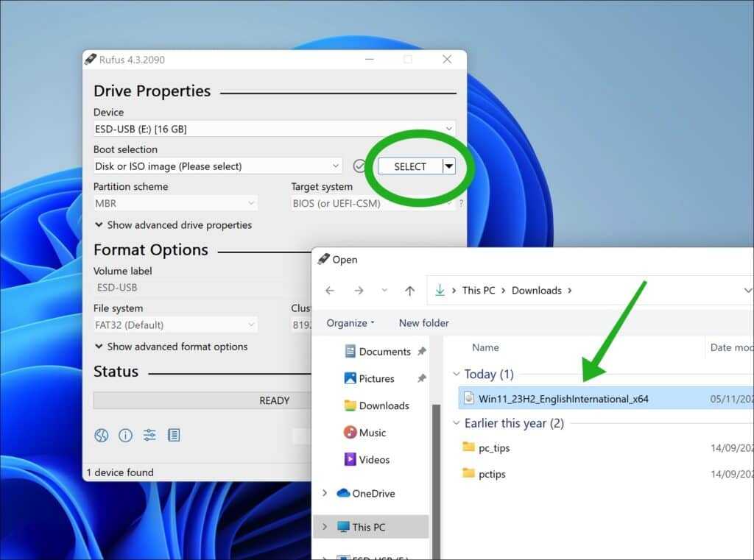
Task: Open the SELECT button dropdown arrow
Action: click(x=448, y=166)
